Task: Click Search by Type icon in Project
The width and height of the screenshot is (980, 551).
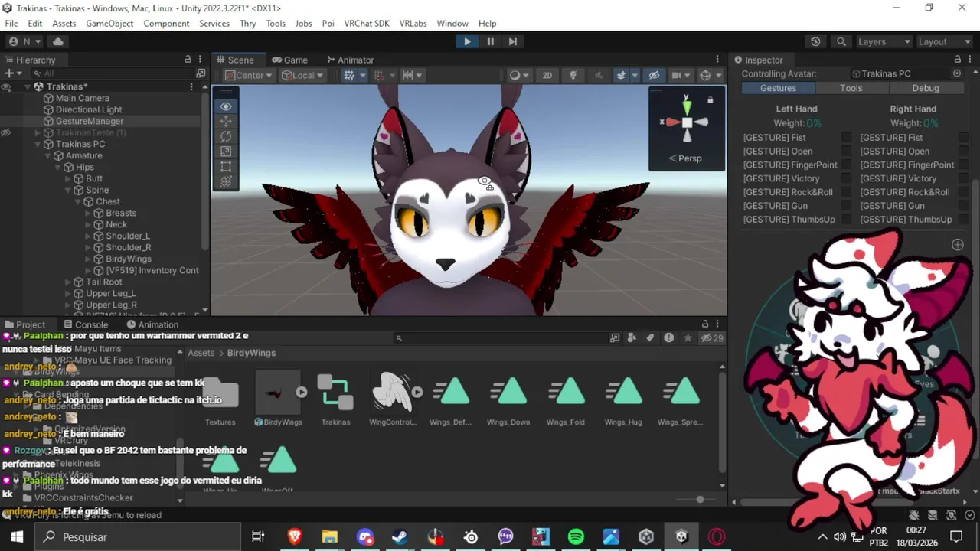Action: click(x=632, y=338)
